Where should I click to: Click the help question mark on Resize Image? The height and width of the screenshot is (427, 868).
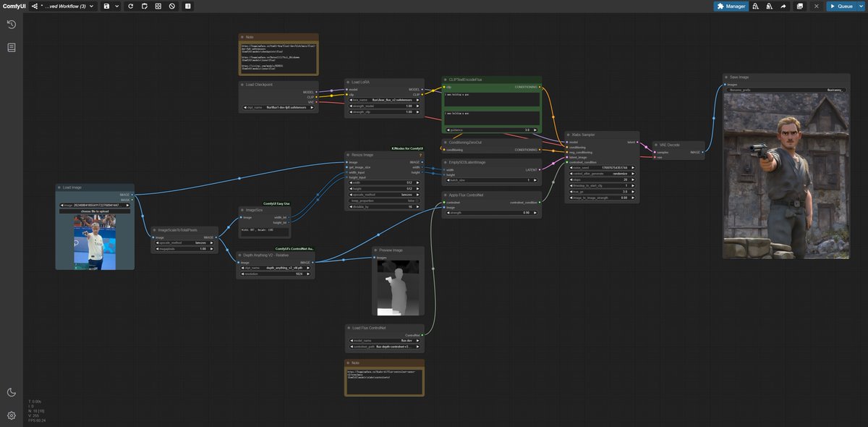[x=420, y=155]
